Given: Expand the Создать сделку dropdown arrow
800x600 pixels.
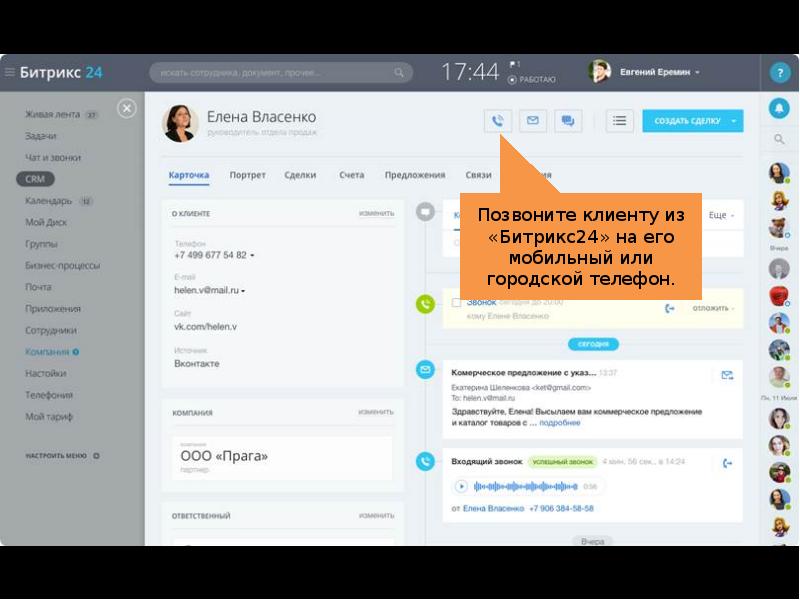Looking at the screenshot, I should point(735,121).
